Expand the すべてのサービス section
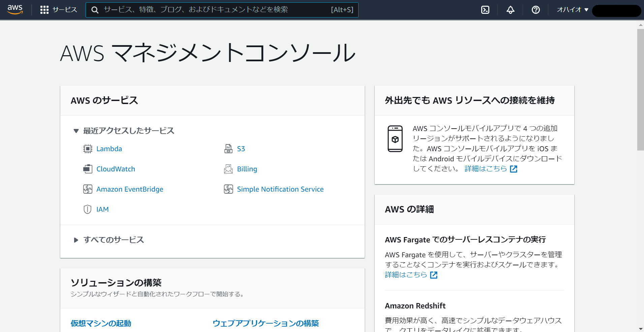 tap(76, 240)
